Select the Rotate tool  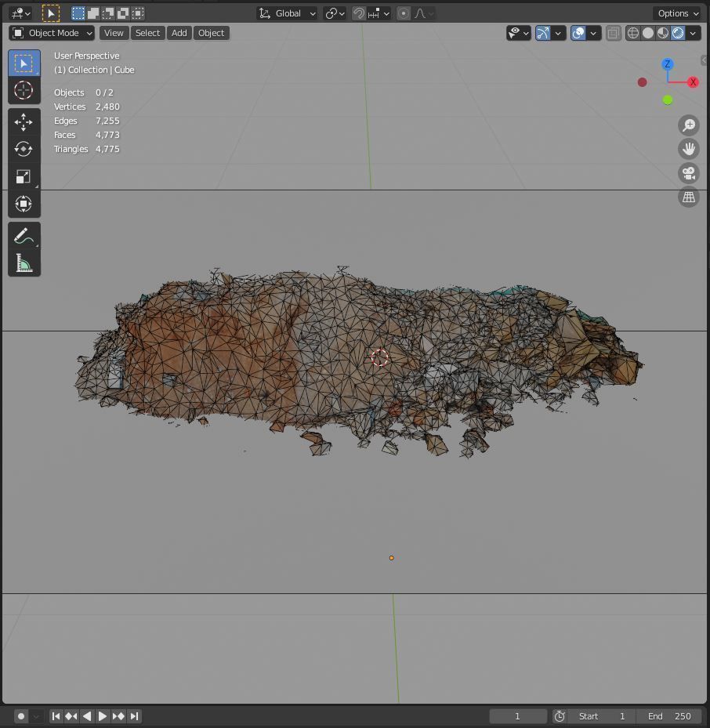point(24,149)
